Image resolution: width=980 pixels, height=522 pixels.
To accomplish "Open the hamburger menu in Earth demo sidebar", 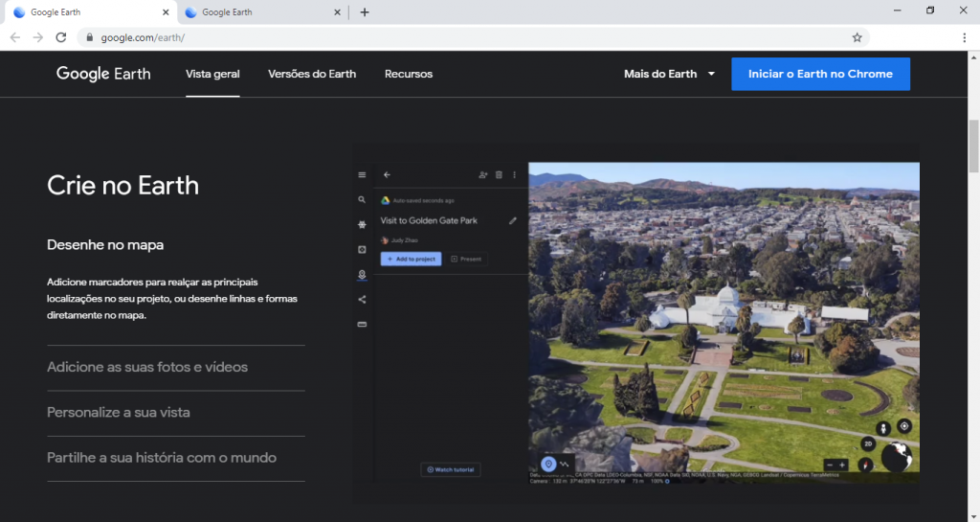I will (x=362, y=175).
